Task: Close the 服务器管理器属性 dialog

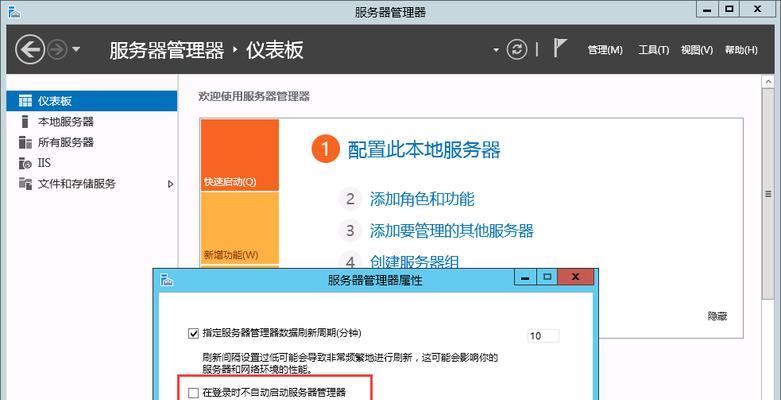Action: coord(575,276)
